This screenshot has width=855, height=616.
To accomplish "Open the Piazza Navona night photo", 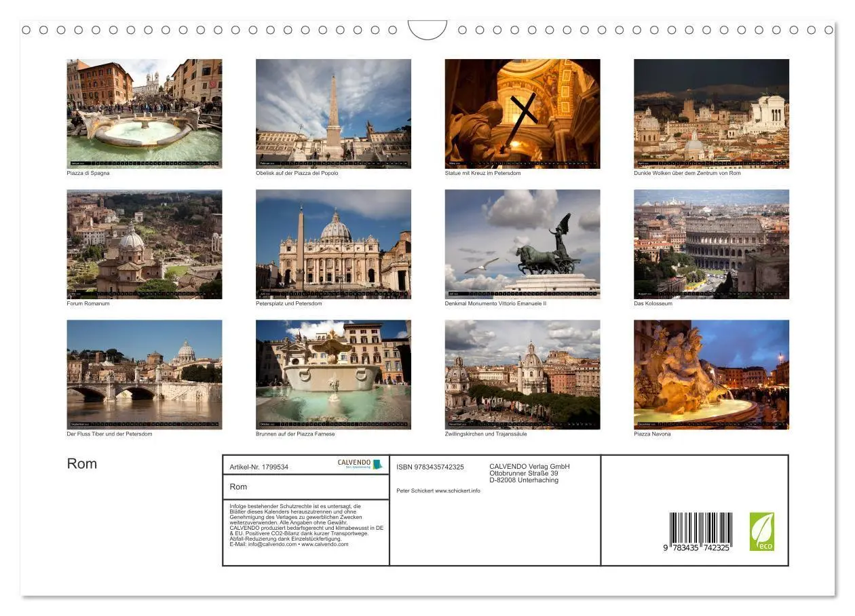I will click(x=712, y=374).
